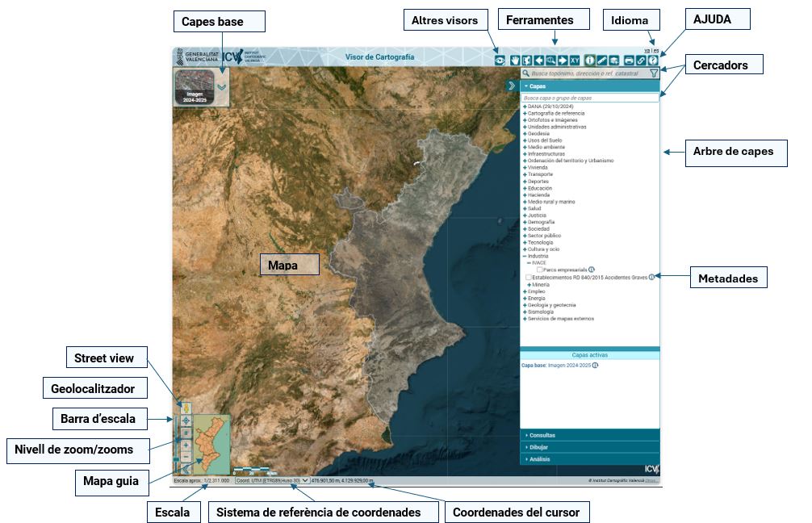Screen dimensions: 812x523
Task: Switch language to 'es'
Action: pyautogui.click(x=656, y=51)
